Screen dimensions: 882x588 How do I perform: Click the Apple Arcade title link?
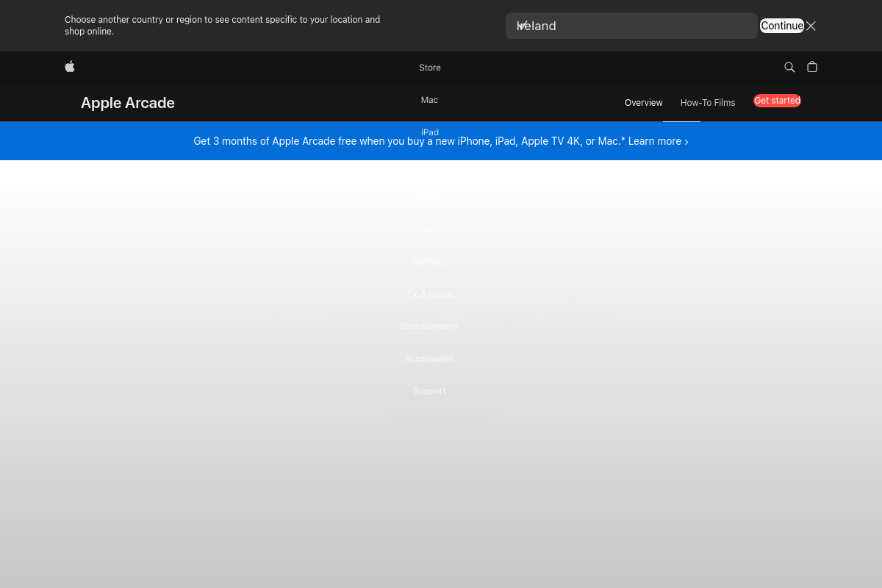pyautogui.click(x=128, y=103)
